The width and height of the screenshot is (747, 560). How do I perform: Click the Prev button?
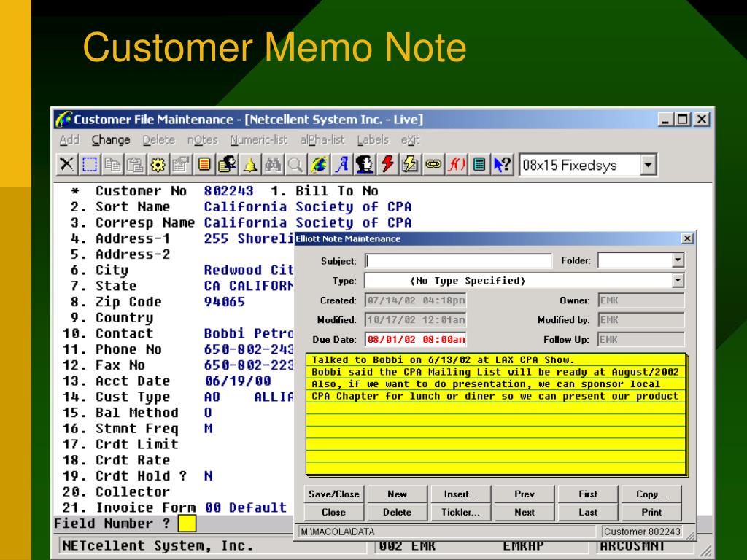(x=524, y=494)
